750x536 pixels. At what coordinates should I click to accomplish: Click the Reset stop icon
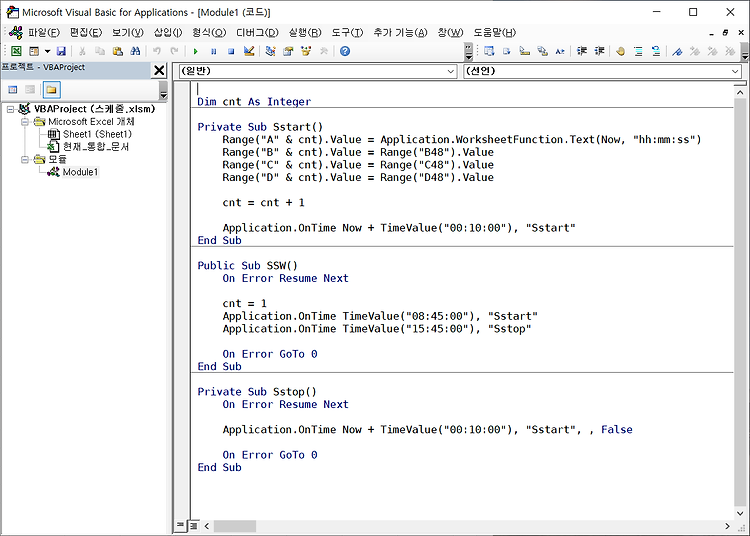[231, 51]
